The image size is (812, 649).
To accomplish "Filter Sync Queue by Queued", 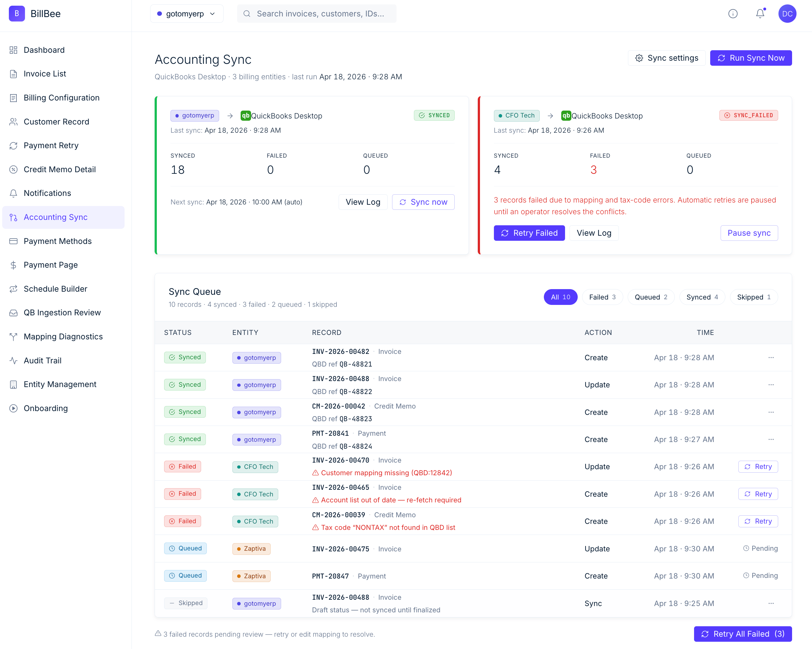I will point(651,297).
